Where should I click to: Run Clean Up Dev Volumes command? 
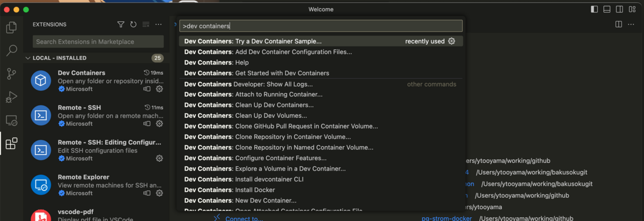tap(321, 116)
